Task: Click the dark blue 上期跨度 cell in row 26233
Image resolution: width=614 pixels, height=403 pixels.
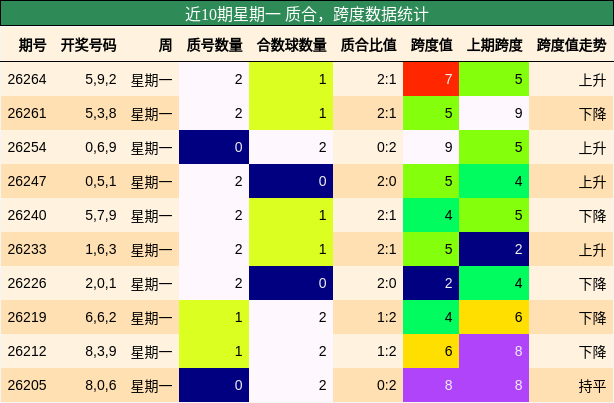Action: 494,249
